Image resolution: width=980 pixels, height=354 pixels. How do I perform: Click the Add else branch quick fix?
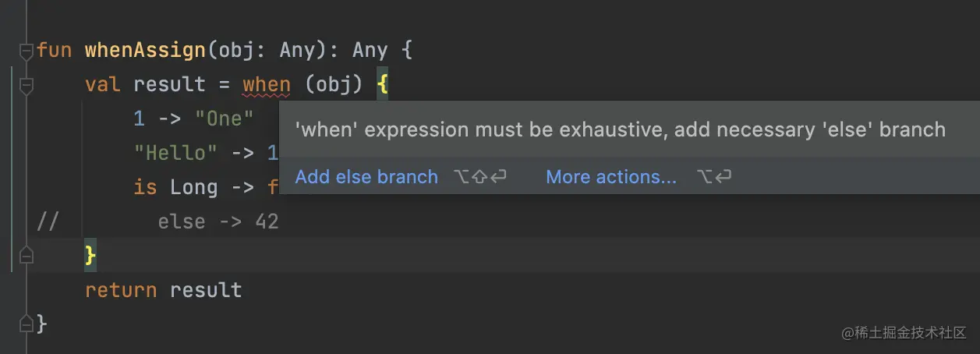point(366,177)
